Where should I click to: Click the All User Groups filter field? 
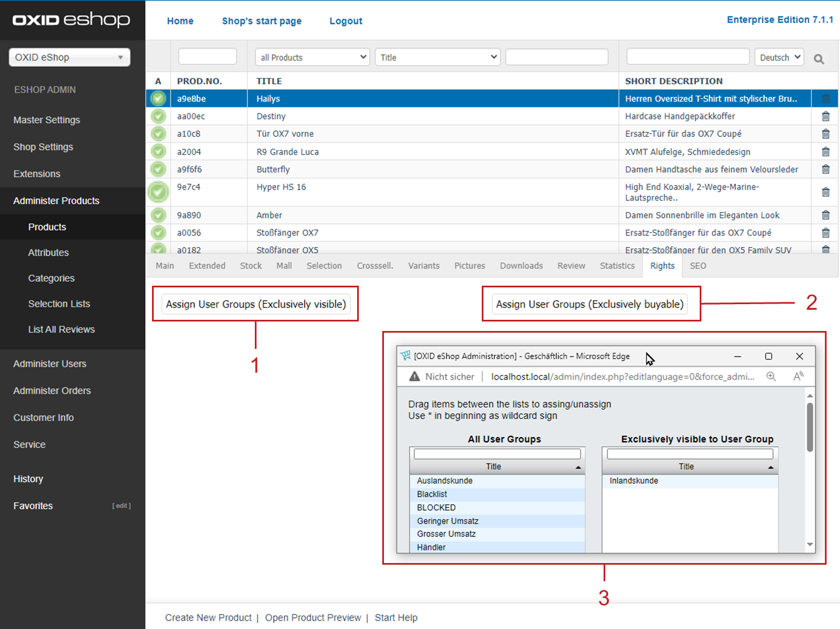pyautogui.click(x=497, y=454)
